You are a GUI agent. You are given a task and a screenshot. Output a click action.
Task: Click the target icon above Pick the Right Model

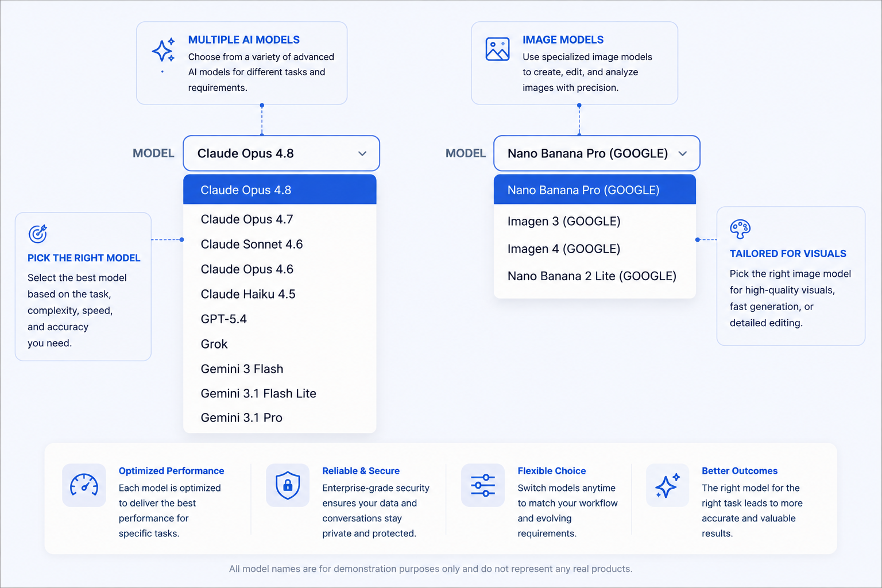click(x=38, y=234)
